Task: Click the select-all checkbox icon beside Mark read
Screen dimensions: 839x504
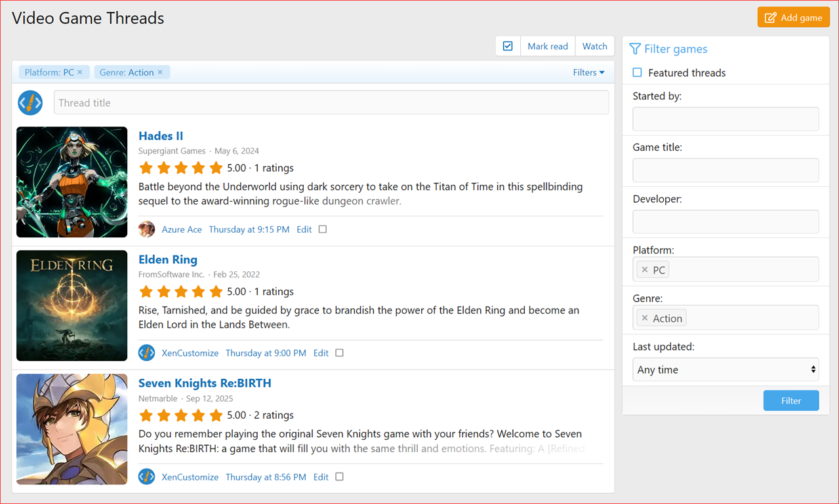Action: (508, 46)
